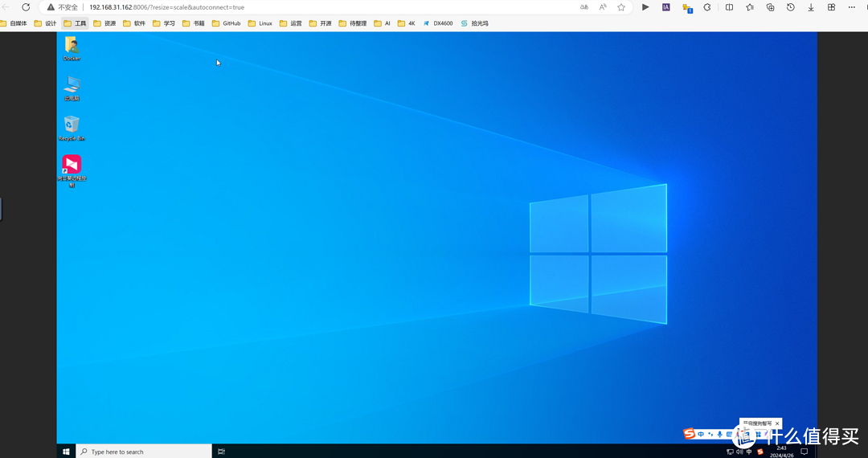Screen dimensions: 868x458
Task: Select the pink remote control app desktop shortcut
Action: pyautogui.click(x=72, y=171)
